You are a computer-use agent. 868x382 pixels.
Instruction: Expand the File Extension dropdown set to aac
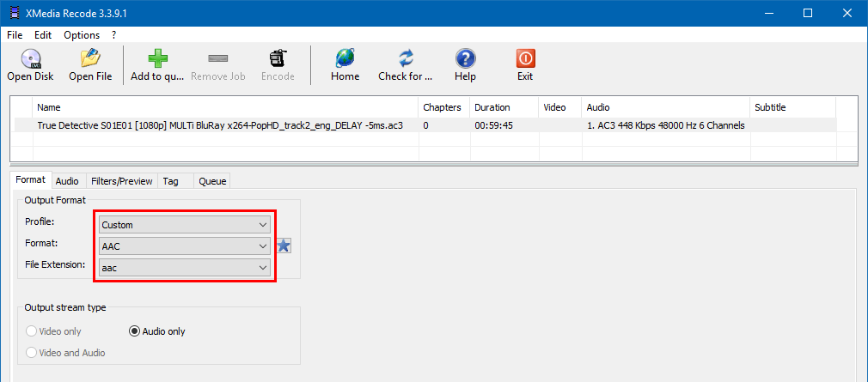tap(184, 268)
